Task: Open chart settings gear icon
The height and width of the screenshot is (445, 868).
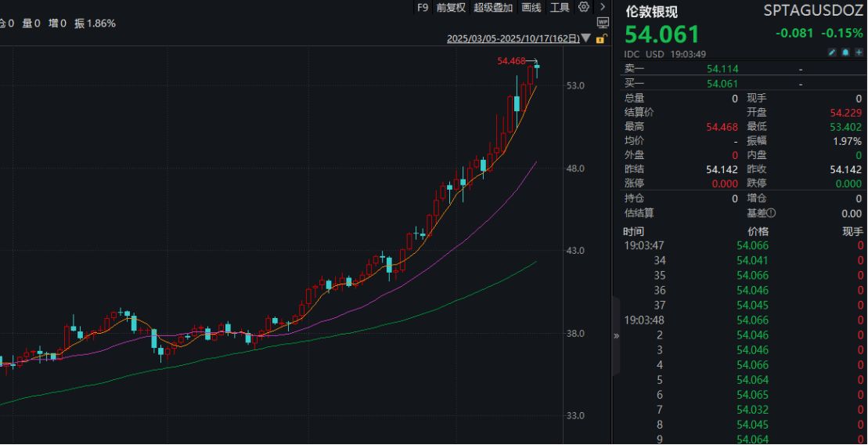Action: (583, 7)
